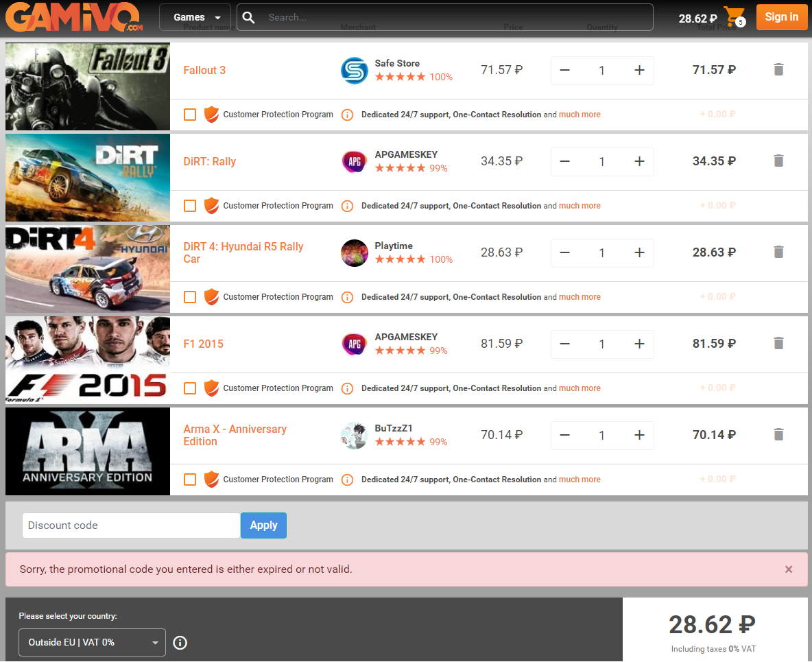
Task: Increase Fallout 3 quantity
Action: coord(640,70)
